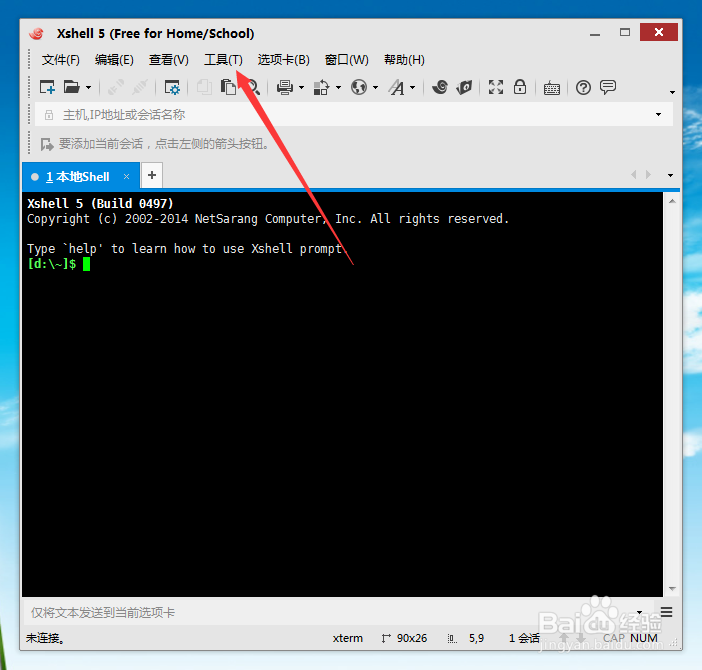702x670 pixels.
Task: Click the terminal scrollbar down arrow
Action: tap(672, 589)
